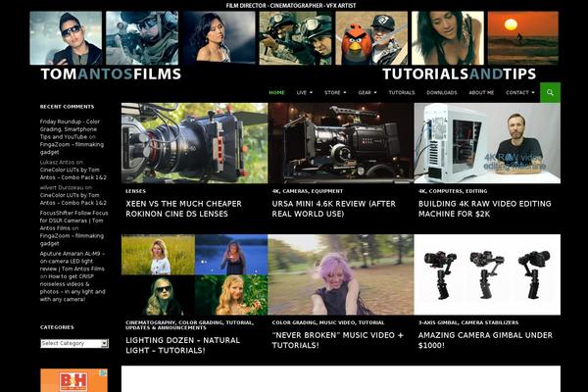Select the LENSES category tag
Image resolution: width=588 pixels, height=392 pixels.
136,191
